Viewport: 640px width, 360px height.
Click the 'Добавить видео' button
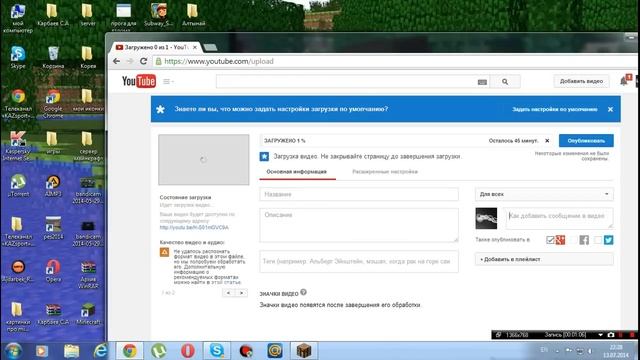(x=581, y=81)
